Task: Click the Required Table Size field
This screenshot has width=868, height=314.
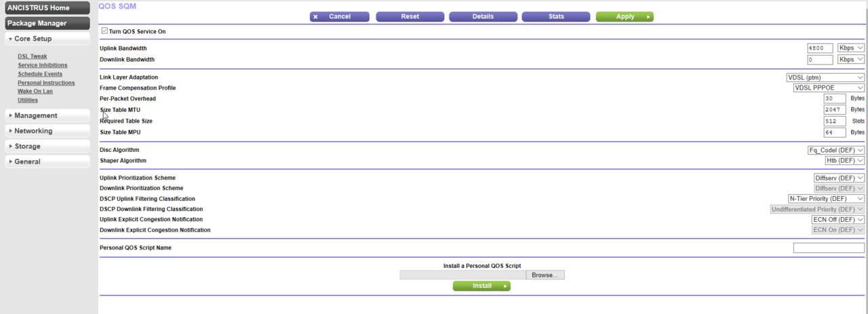Action: (x=835, y=121)
